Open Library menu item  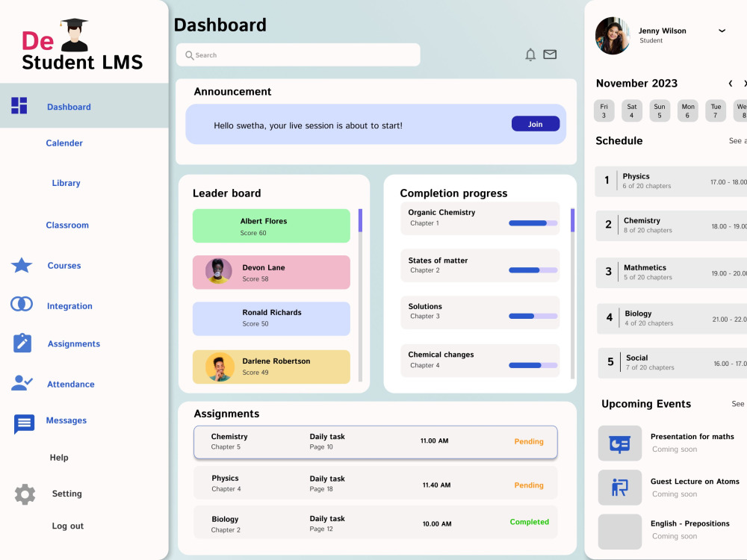pos(66,183)
